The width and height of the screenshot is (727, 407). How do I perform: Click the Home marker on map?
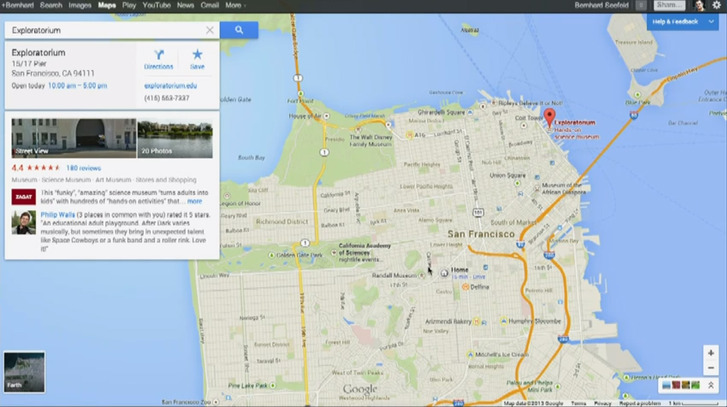click(445, 271)
